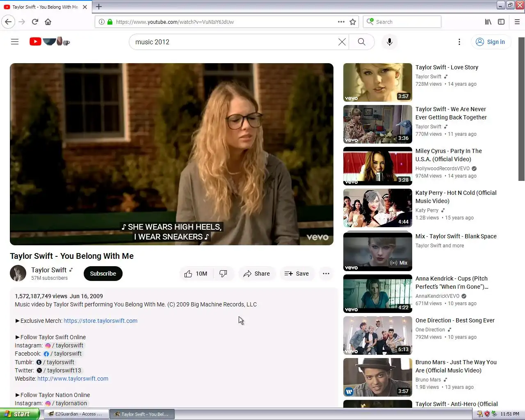Image resolution: width=525 pixels, height=420 pixels.
Task: Visit www.taylorswift.com website link
Action: [x=73, y=379]
